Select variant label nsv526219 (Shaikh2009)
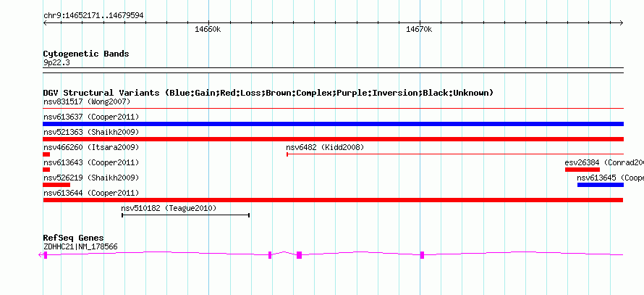The width and height of the screenshot is (644, 295). (x=91, y=178)
